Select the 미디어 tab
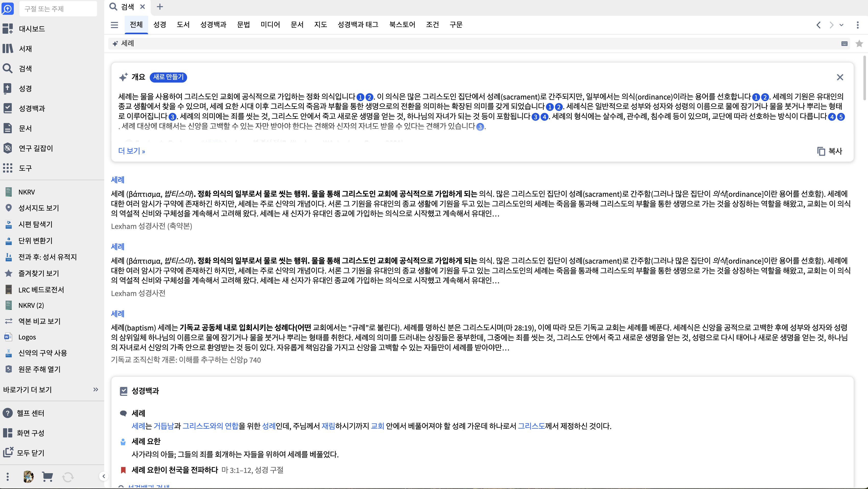The height and width of the screenshot is (489, 868). click(270, 25)
